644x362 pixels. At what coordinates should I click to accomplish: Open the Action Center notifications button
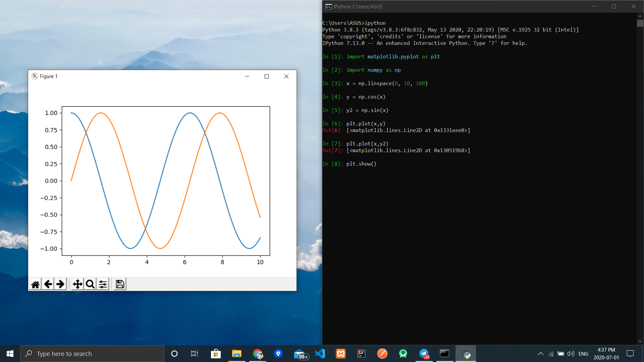(630, 354)
